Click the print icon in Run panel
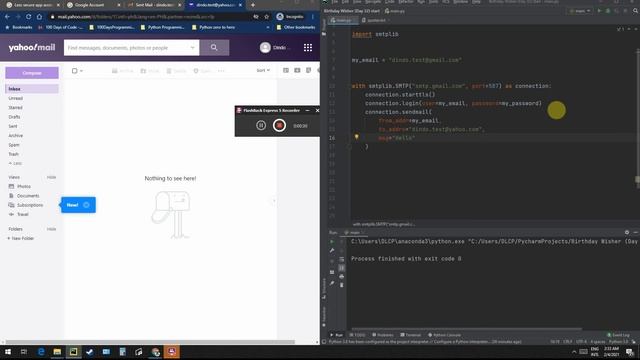Viewport: 640px width, 360px height. tap(342, 276)
